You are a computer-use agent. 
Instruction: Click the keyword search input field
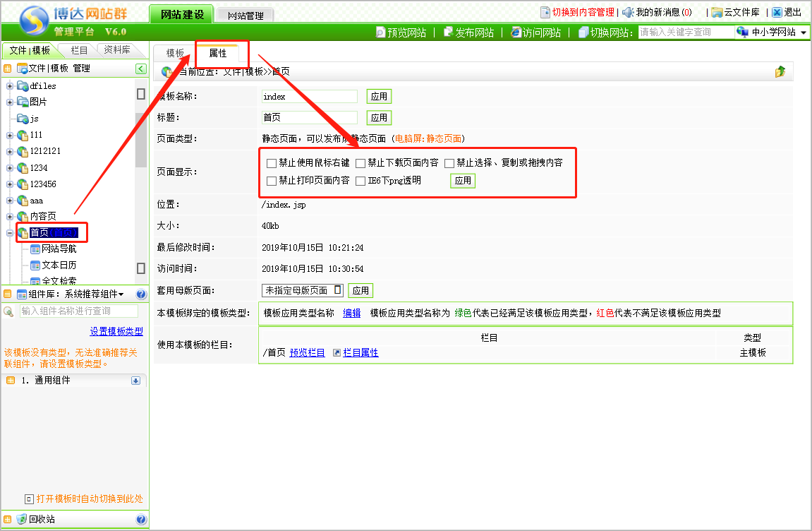[684, 32]
